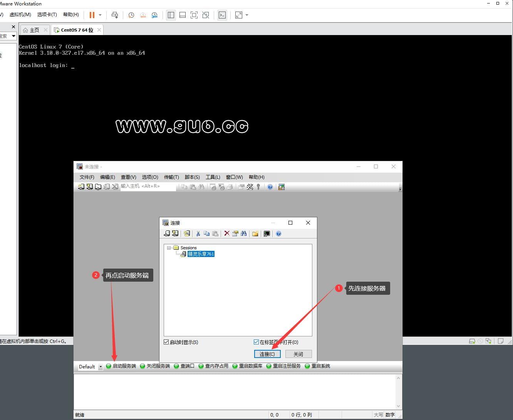Collapse the Sessions folder tree node
This screenshot has width=513, height=420.
[169, 248]
